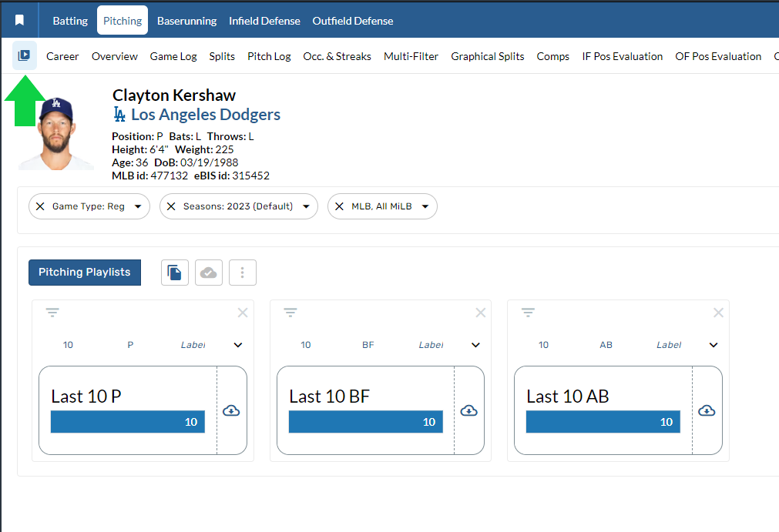The image size is (779, 532).
Task: Click the Clayton Kershaw player headshot
Action: [56, 133]
